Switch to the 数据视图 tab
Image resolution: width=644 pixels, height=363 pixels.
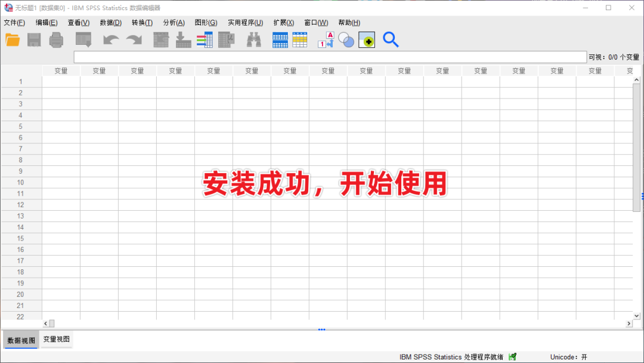(21, 340)
